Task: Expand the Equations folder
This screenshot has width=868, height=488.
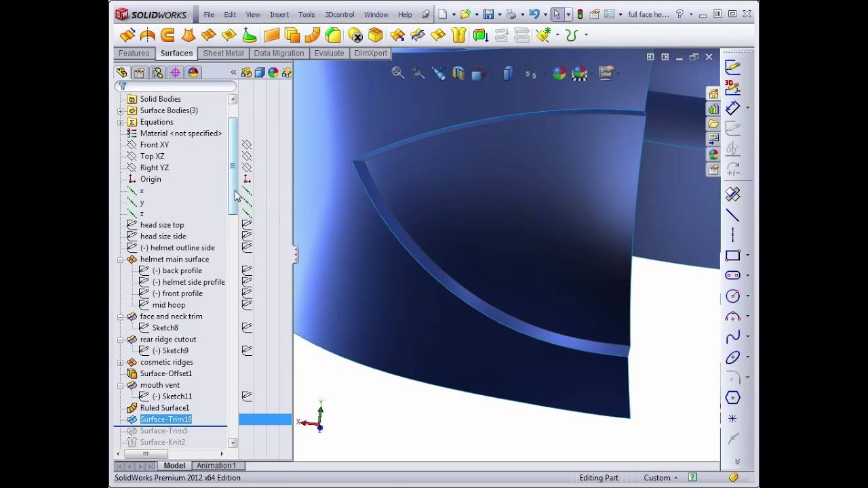Action: [120, 122]
